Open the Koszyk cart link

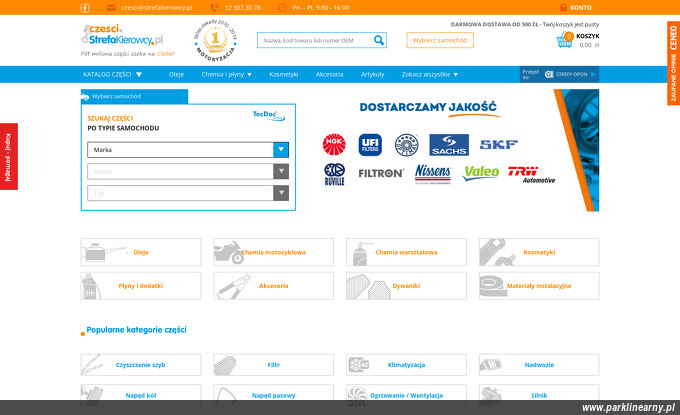(x=588, y=36)
